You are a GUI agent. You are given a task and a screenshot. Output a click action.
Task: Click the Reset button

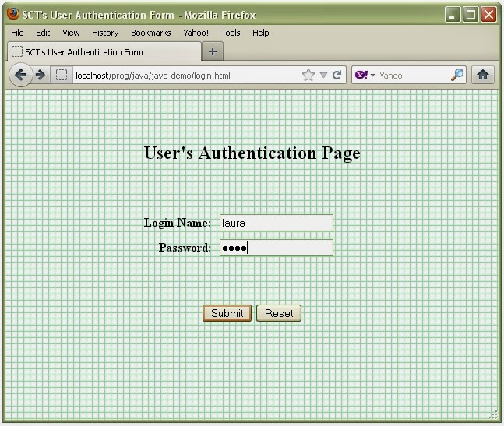pos(279,313)
